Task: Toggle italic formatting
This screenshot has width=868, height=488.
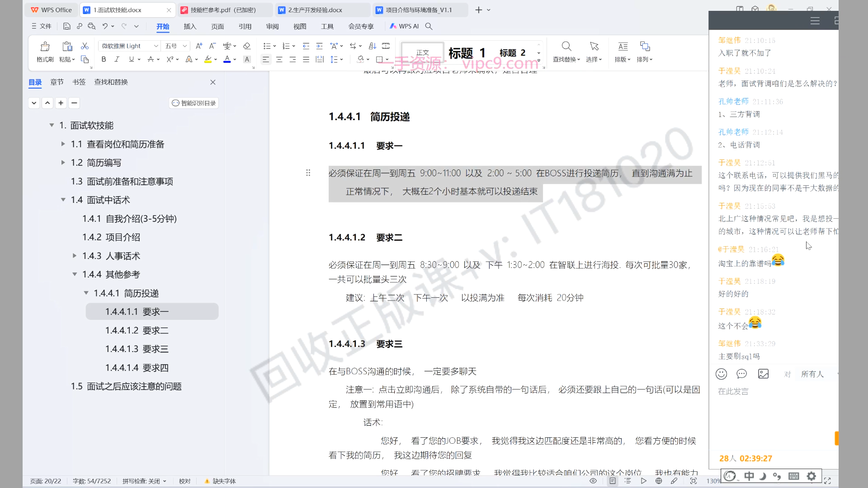Action: click(117, 59)
